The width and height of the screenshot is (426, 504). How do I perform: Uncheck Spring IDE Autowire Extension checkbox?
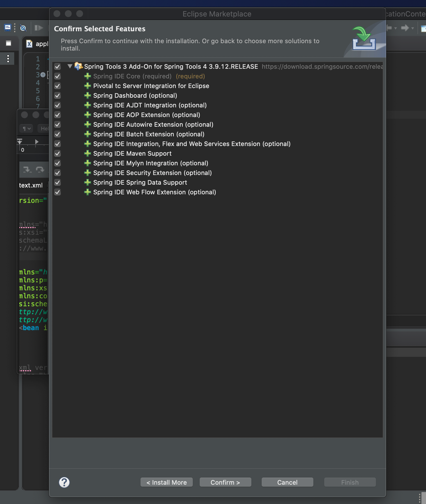point(57,124)
